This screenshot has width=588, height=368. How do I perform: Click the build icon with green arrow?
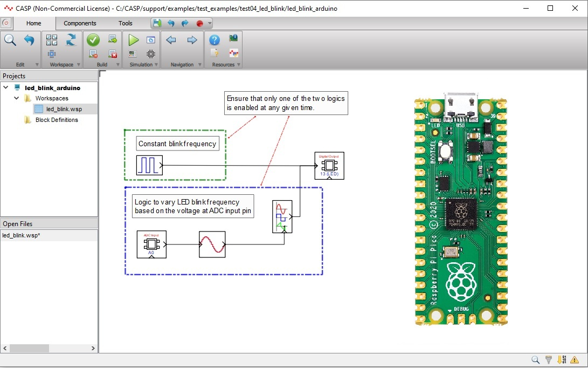pyautogui.click(x=113, y=39)
